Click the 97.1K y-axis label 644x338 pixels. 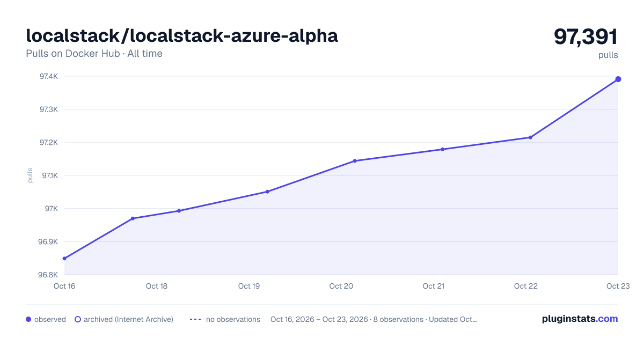click(49, 175)
